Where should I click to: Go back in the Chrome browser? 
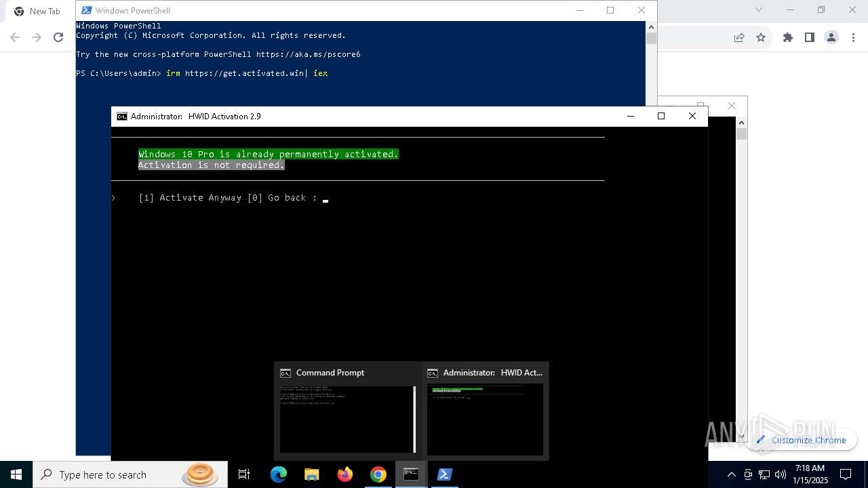pos(15,37)
